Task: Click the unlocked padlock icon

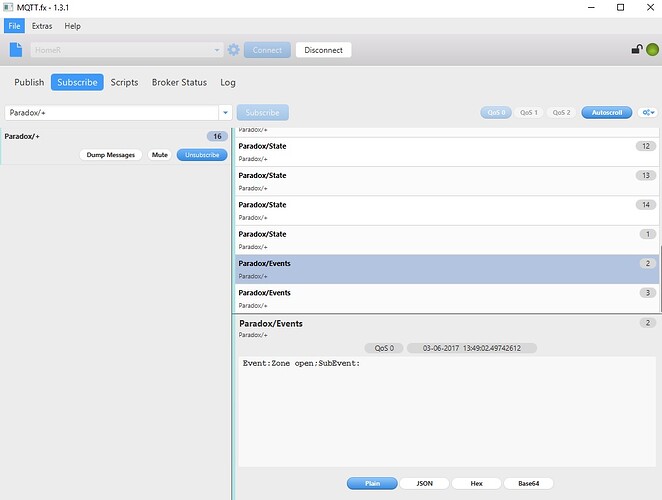Action: pos(635,50)
